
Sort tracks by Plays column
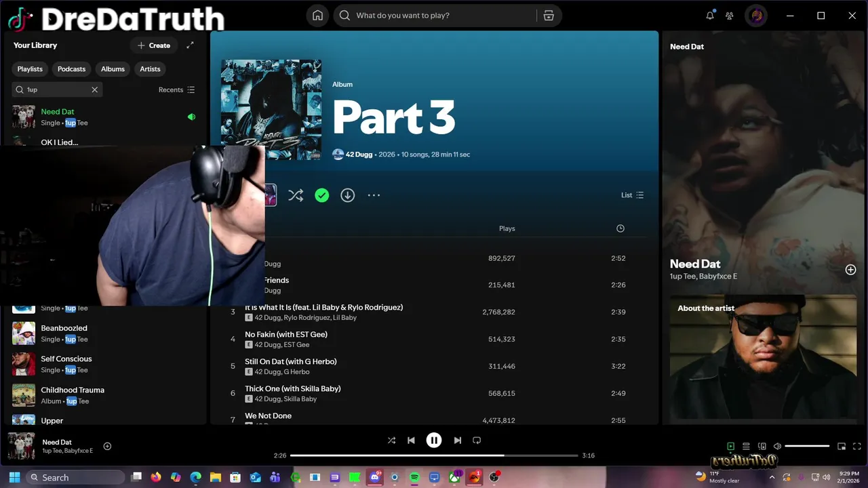[x=507, y=228]
